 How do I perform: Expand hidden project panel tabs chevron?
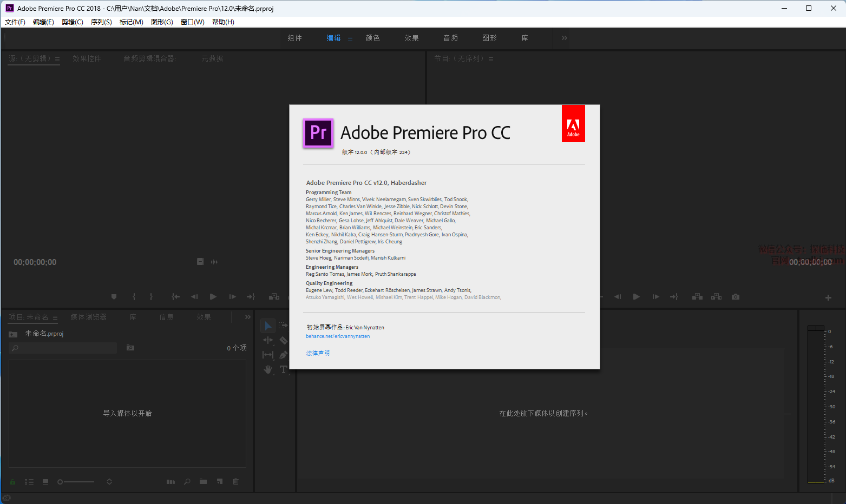[x=247, y=317]
